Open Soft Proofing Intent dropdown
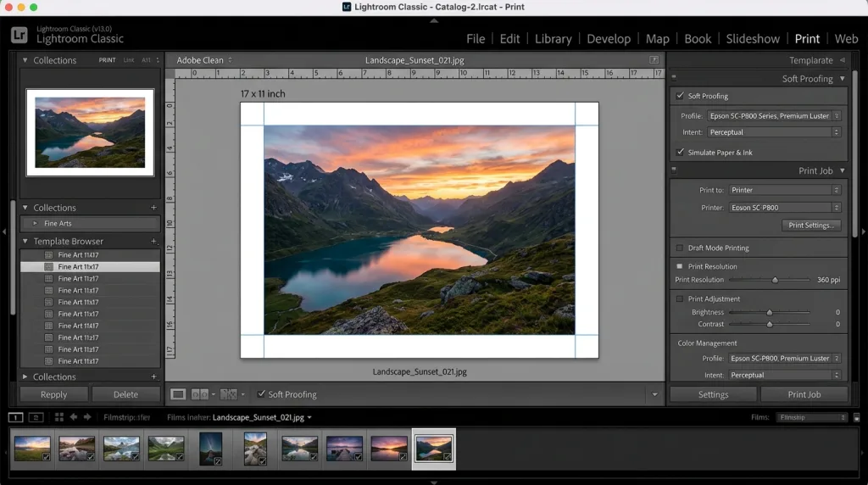This screenshot has height=485, width=868. point(774,132)
